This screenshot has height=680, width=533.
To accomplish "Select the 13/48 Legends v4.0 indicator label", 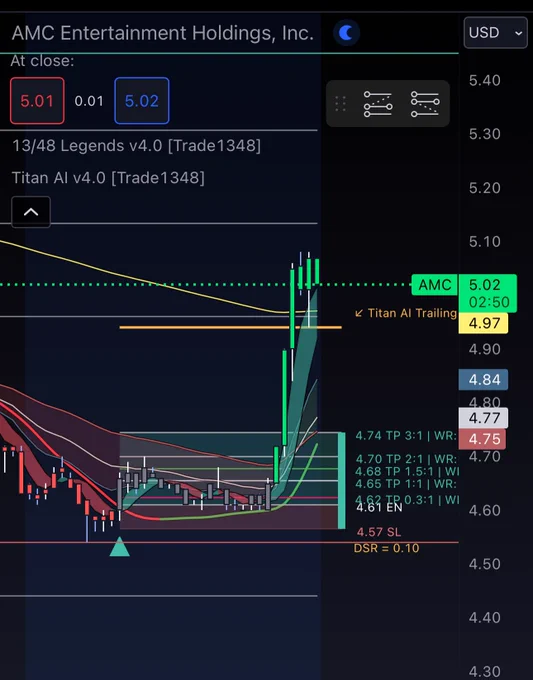I will pyautogui.click(x=137, y=146).
